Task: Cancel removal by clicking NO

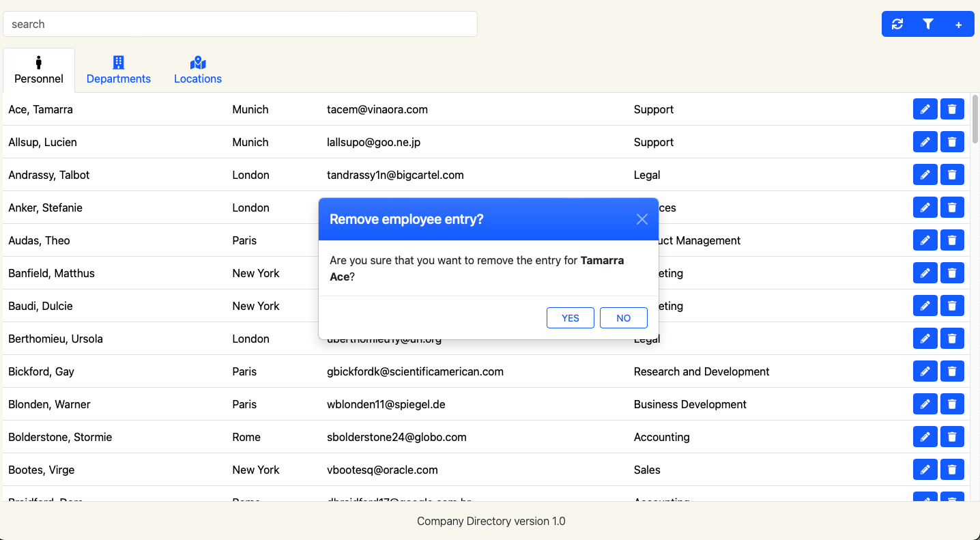Action: tap(623, 318)
